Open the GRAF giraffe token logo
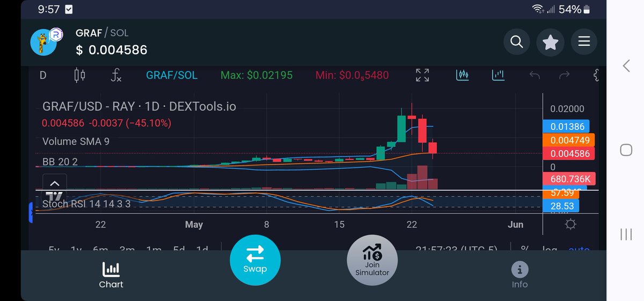 [x=45, y=42]
